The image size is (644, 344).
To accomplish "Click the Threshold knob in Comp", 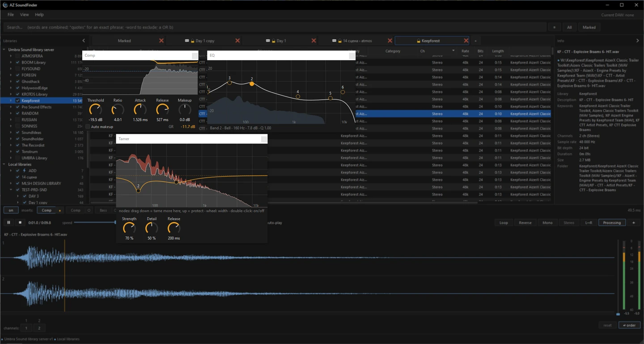I will pyautogui.click(x=95, y=110).
